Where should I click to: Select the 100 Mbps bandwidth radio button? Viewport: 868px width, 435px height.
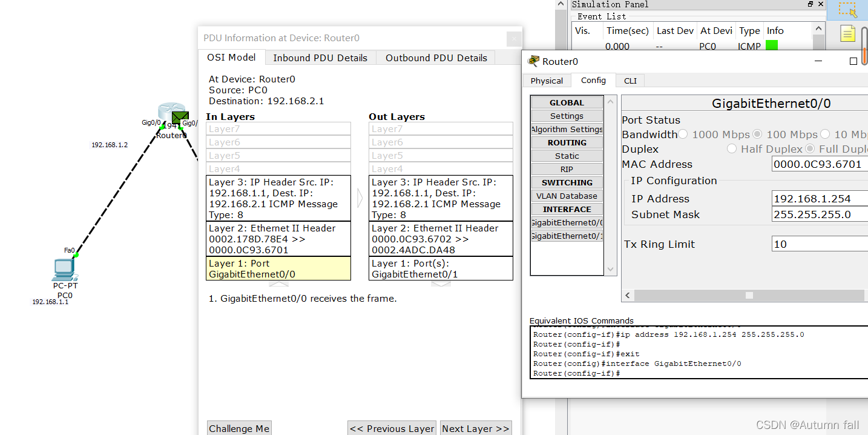pos(757,134)
